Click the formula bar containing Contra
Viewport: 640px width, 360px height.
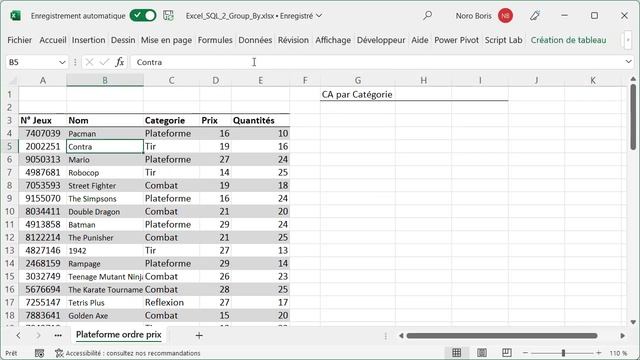click(x=376, y=62)
